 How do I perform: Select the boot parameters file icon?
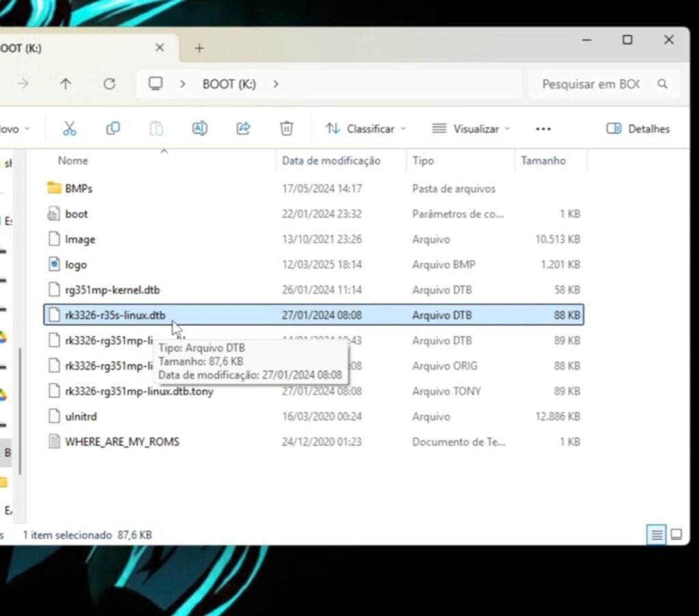[x=54, y=214]
